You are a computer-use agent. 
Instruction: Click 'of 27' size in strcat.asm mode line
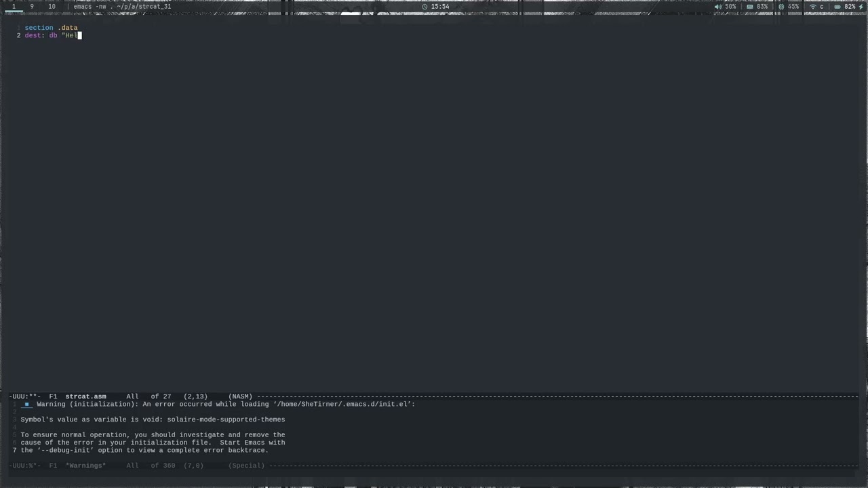161,396
